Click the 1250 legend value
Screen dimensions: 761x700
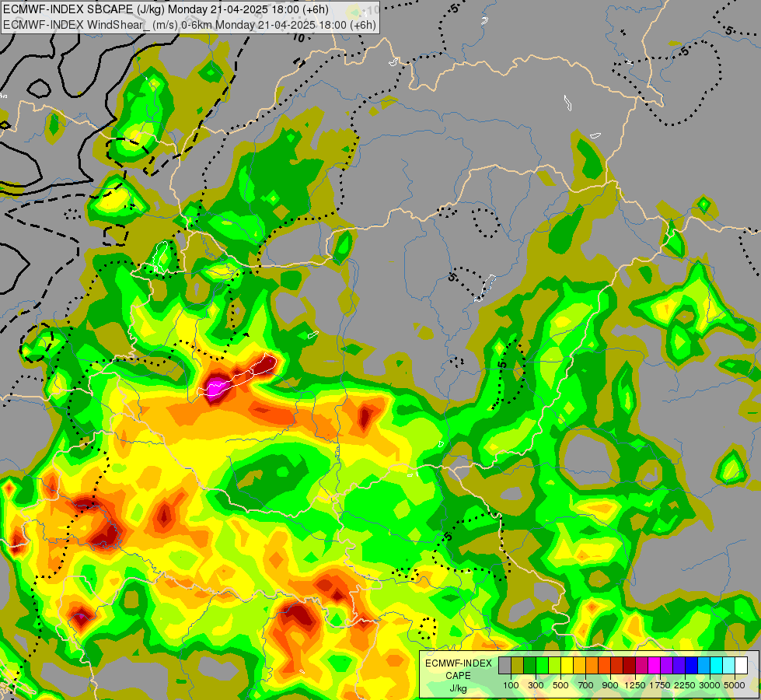pyautogui.click(x=635, y=685)
